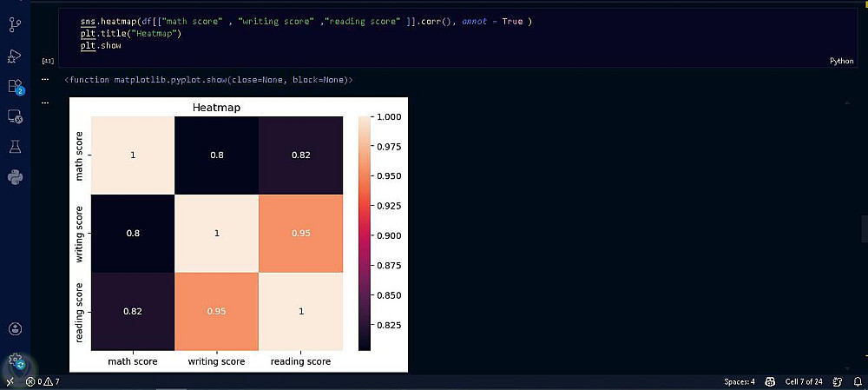This screenshot has height=390, width=868.
Task: Open the Copilot status icon
Action: pyautogui.click(x=770, y=381)
